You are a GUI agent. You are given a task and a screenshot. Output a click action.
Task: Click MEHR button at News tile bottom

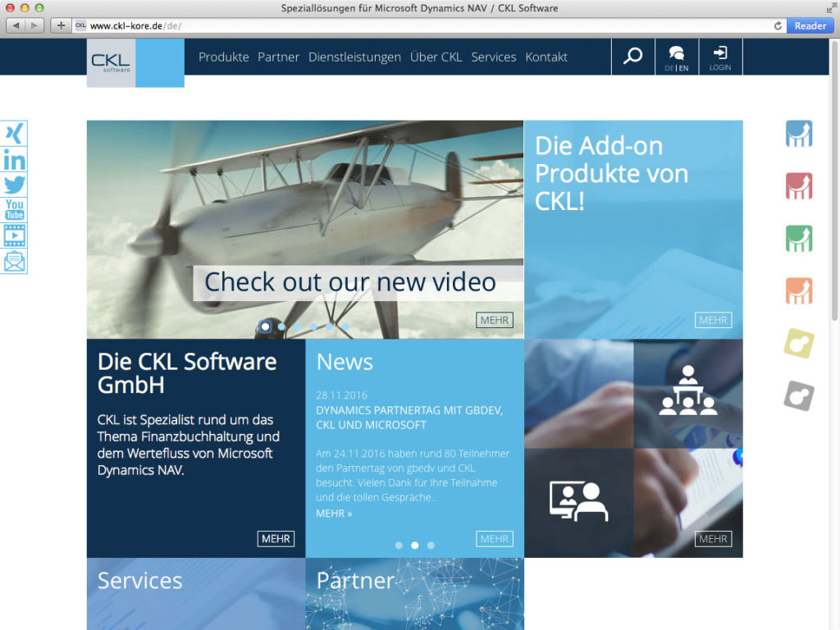pyautogui.click(x=495, y=538)
